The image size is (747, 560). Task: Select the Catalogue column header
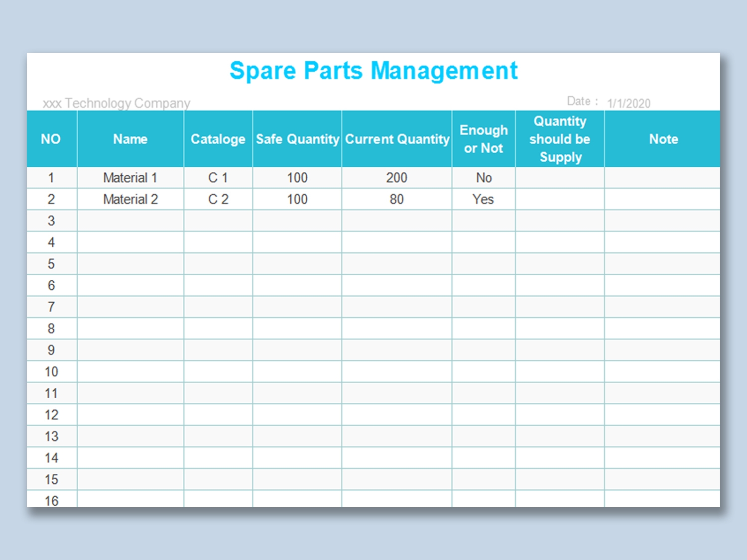tap(218, 139)
